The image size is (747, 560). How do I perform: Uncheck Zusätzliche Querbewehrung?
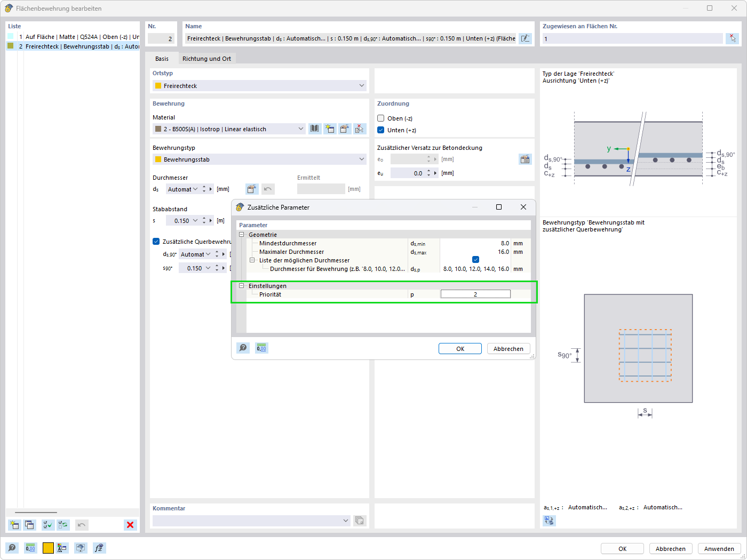[156, 241]
